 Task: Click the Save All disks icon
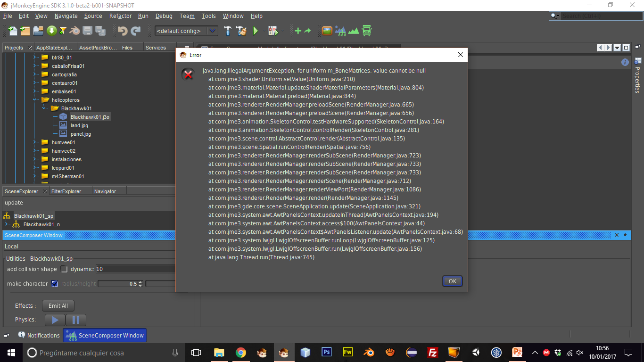[100, 31]
